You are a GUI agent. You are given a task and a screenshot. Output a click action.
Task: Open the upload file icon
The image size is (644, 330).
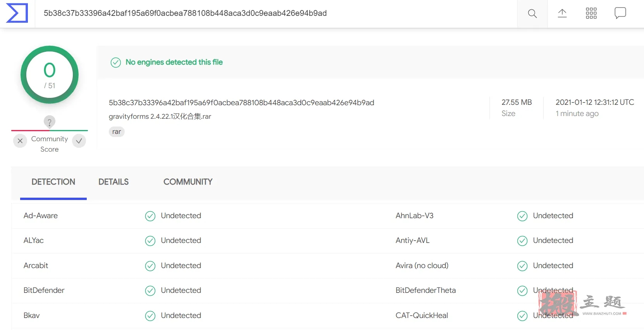pos(562,14)
